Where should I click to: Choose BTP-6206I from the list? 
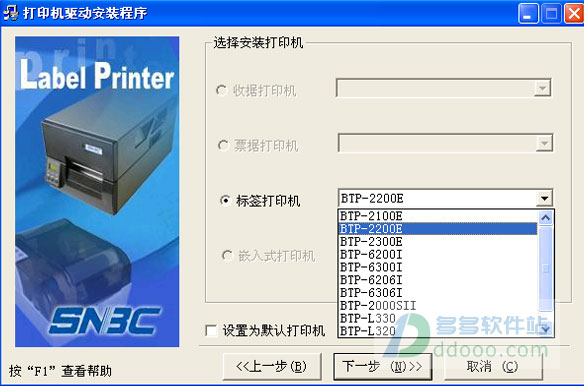[437, 280]
